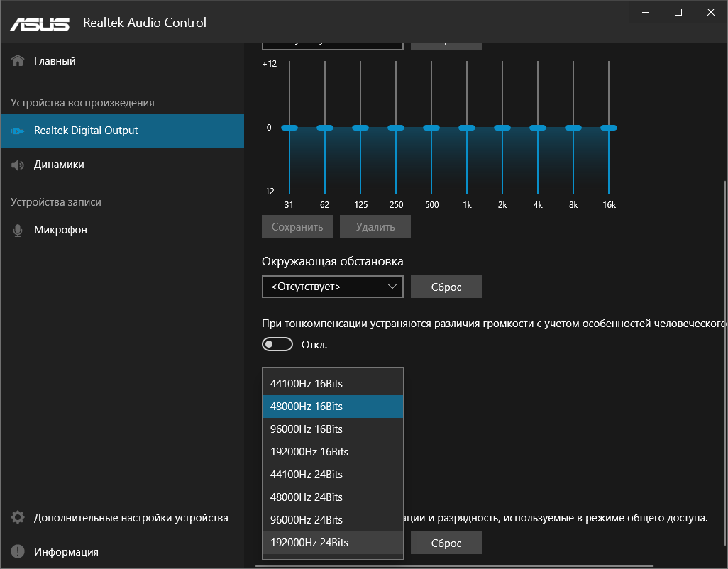Select the Realtek Digital Output device icon
728x569 pixels.
[18, 131]
